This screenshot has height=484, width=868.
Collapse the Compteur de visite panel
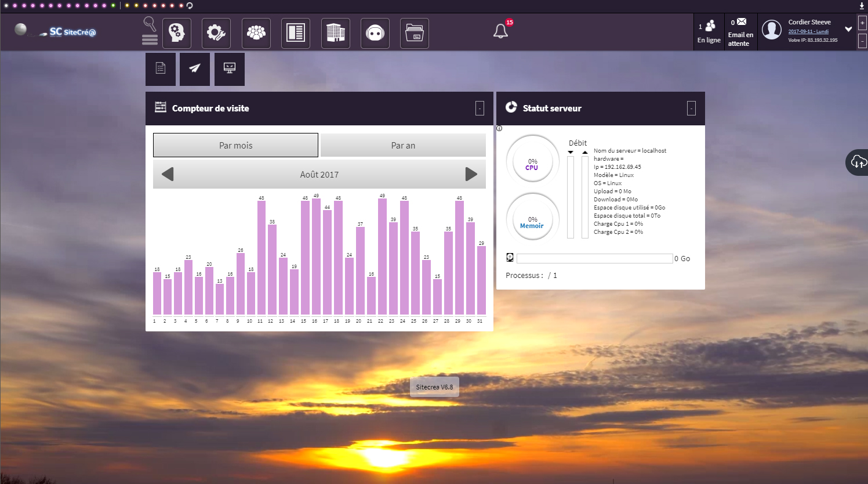480,108
